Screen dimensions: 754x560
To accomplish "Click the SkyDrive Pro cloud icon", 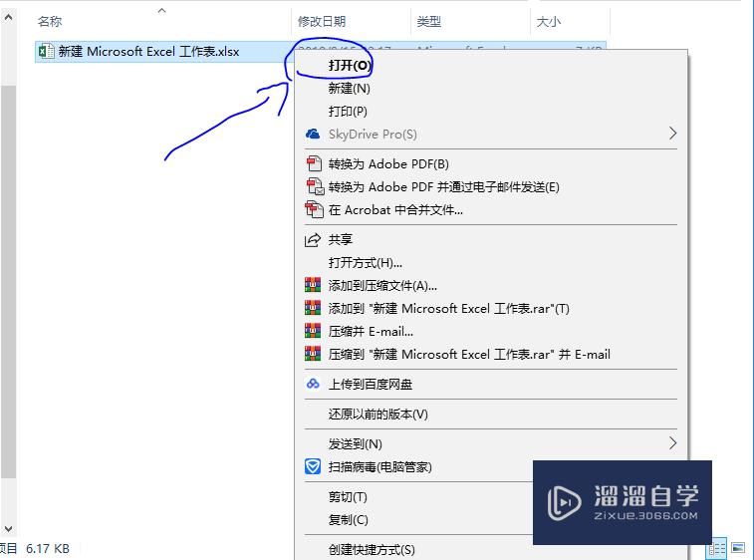I will pyautogui.click(x=313, y=134).
